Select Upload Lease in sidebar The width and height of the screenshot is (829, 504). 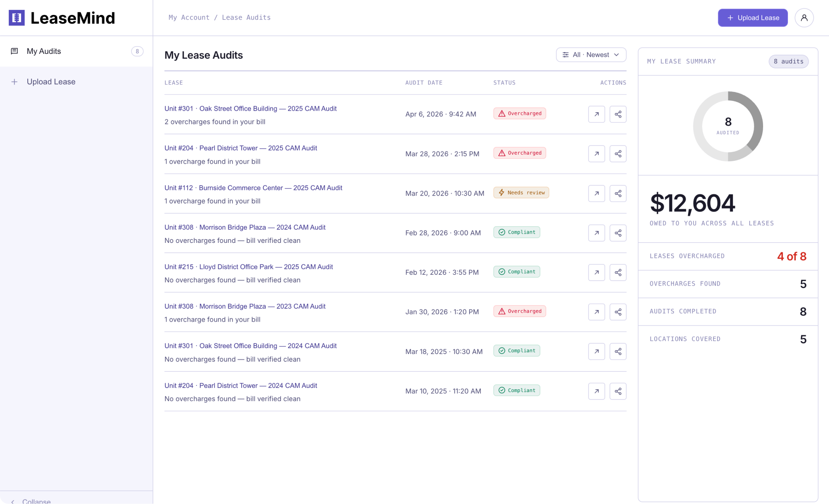pos(51,82)
